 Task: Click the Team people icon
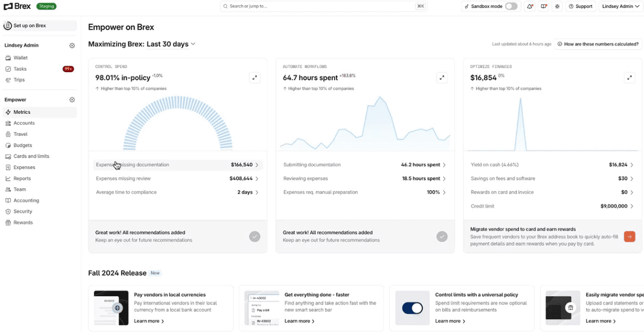point(8,189)
